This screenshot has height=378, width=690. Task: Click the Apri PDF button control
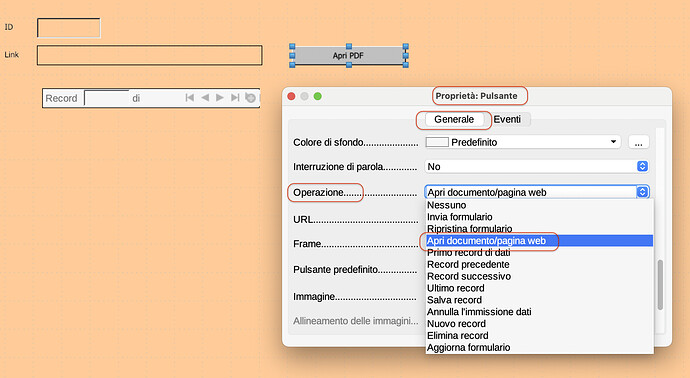point(348,55)
